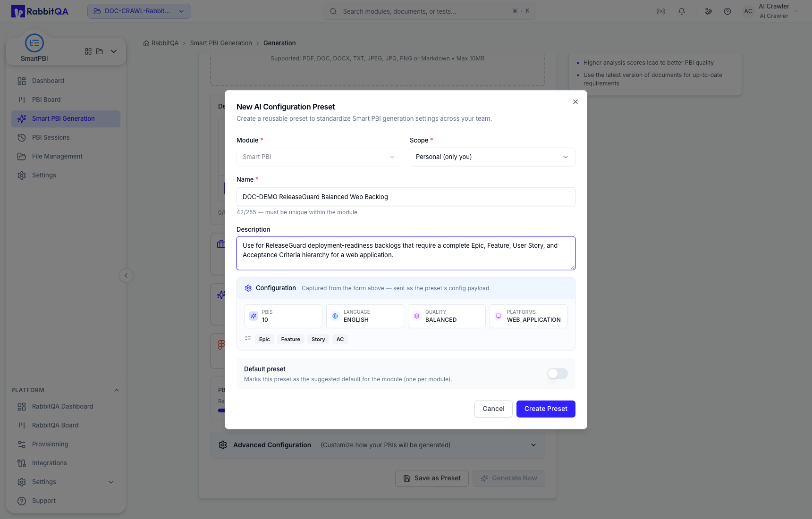Click the Description text area

point(406,253)
